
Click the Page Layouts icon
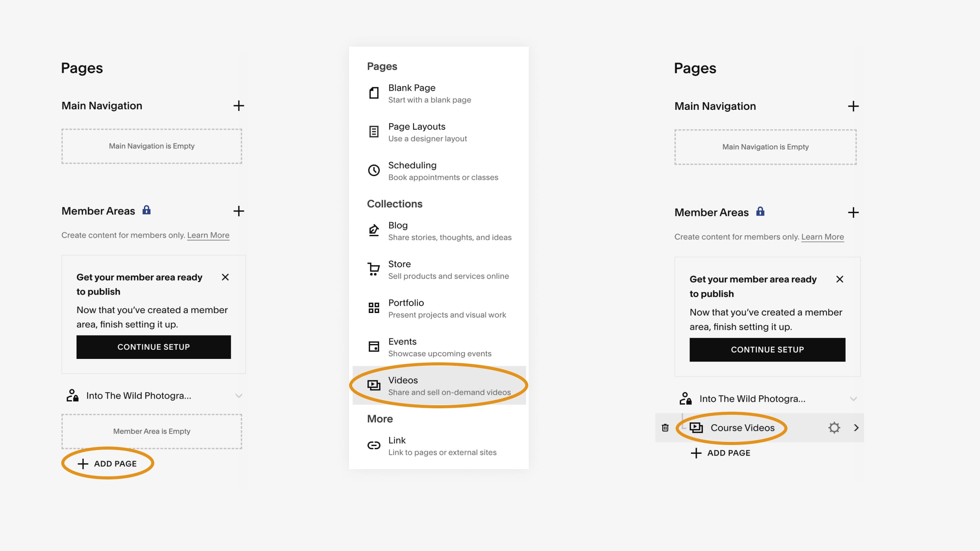pos(374,132)
